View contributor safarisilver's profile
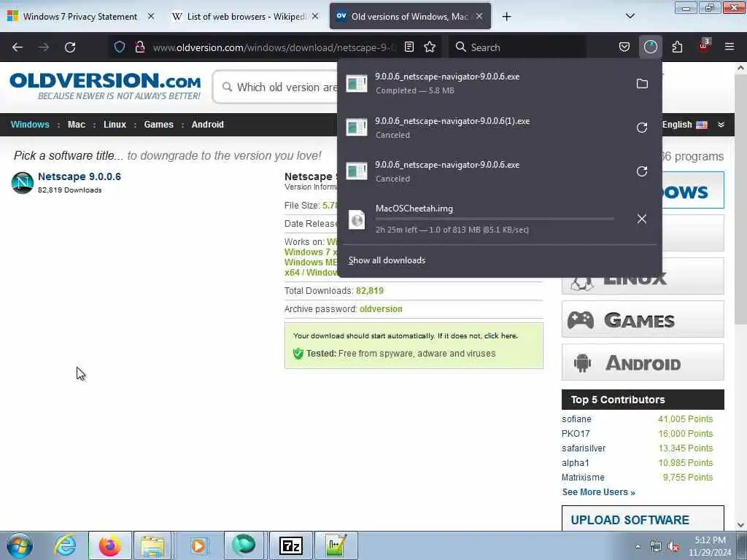 pos(584,448)
